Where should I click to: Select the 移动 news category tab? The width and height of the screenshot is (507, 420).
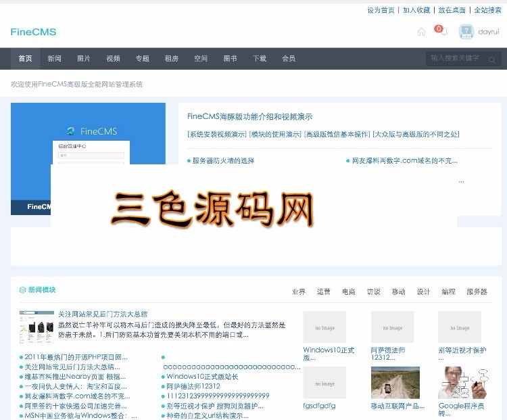coord(398,292)
